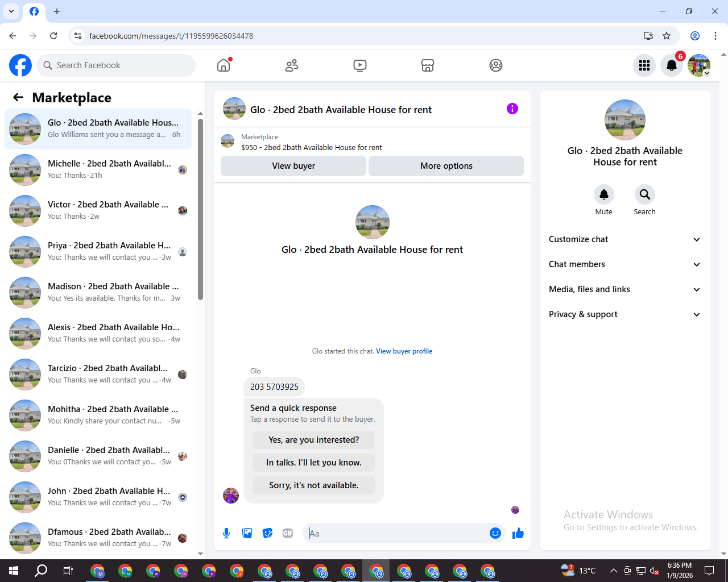Open John conversation in the list
Viewport: 728px width, 582px height.
(x=98, y=497)
